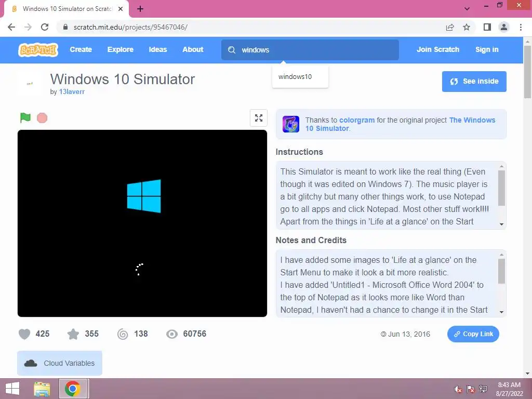Click the project thumbnail beside title

pyautogui.click(x=30, y=83)
